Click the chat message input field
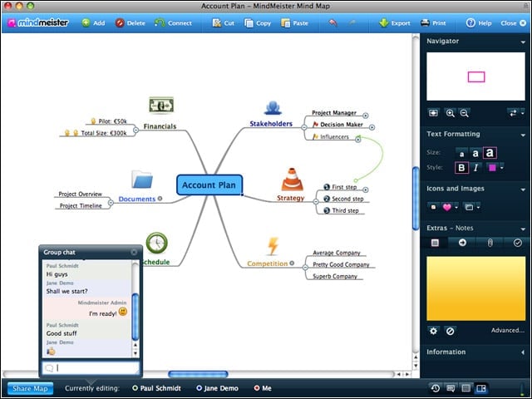The image size is (532, 399). tap(91, 367)
